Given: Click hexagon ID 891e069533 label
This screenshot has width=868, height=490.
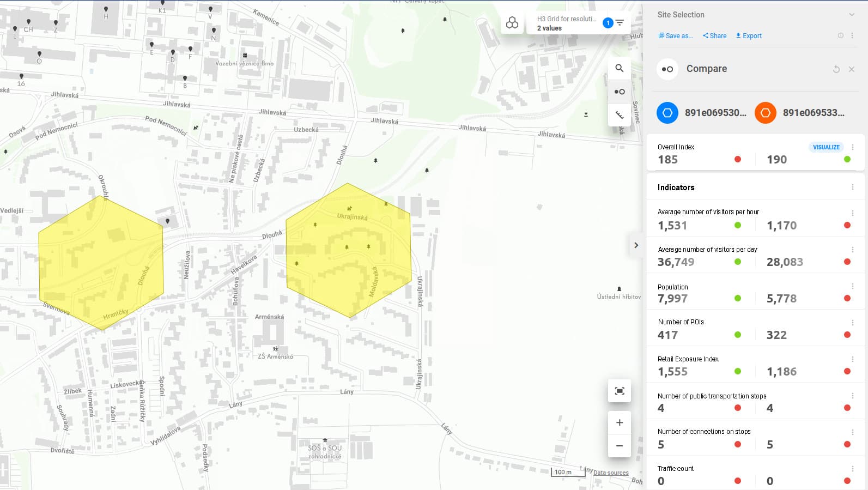Looking at the screenshot, I should click(814, 113).
